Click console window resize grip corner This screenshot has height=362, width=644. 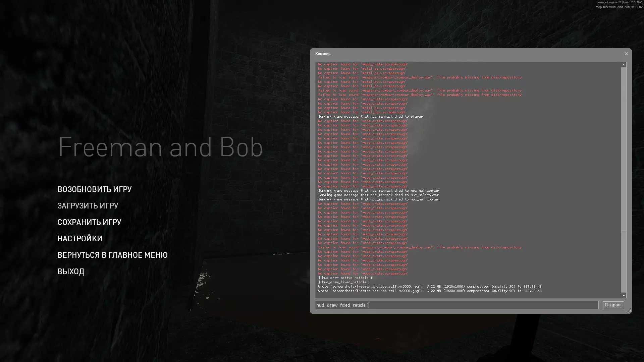pos(629,311)
